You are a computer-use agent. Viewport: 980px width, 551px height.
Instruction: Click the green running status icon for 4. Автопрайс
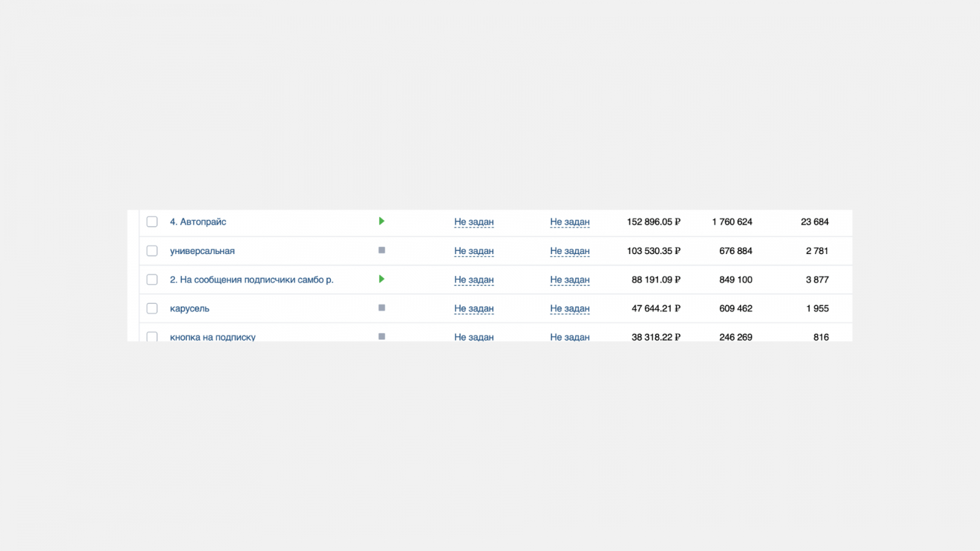[x=382, y=221]
